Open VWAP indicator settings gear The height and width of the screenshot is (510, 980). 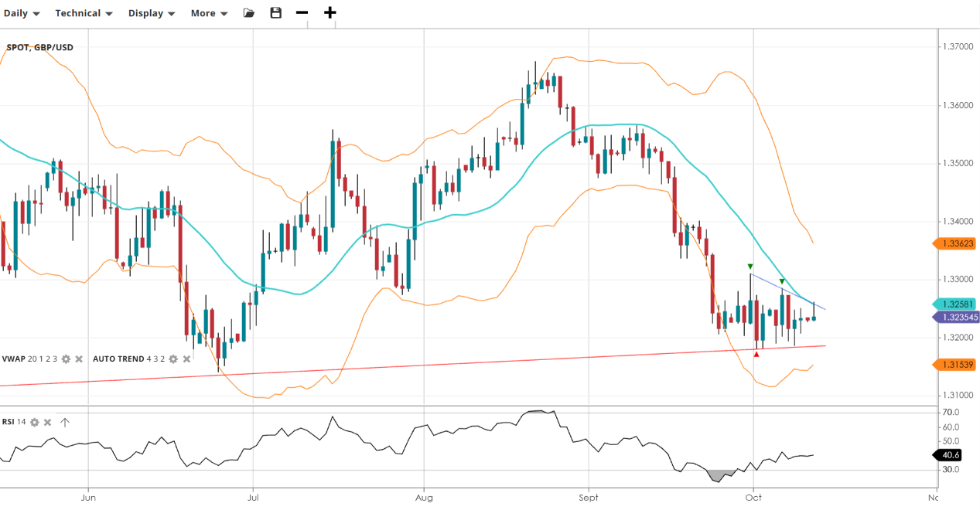(x=66, y=359)
